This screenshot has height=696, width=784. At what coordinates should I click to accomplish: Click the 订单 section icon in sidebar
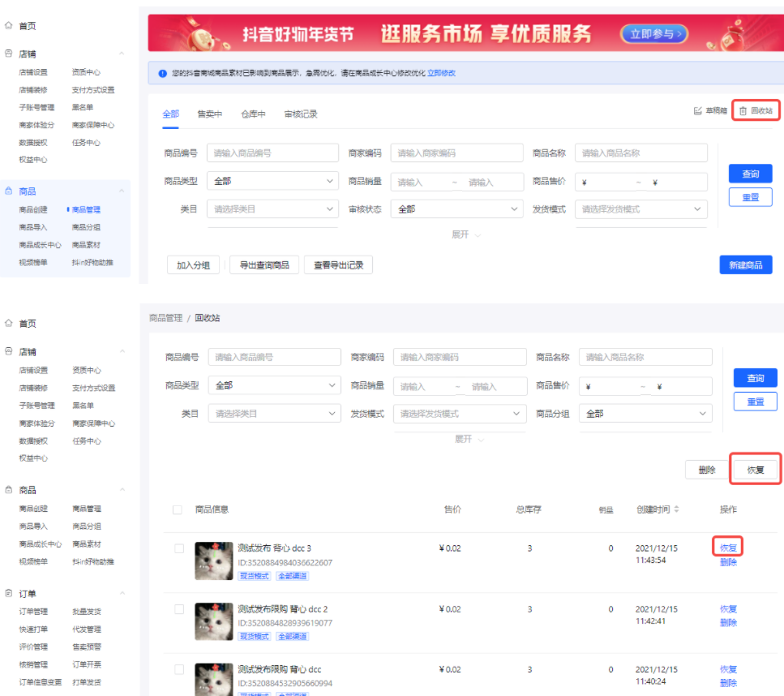click(x=9, y=594)
